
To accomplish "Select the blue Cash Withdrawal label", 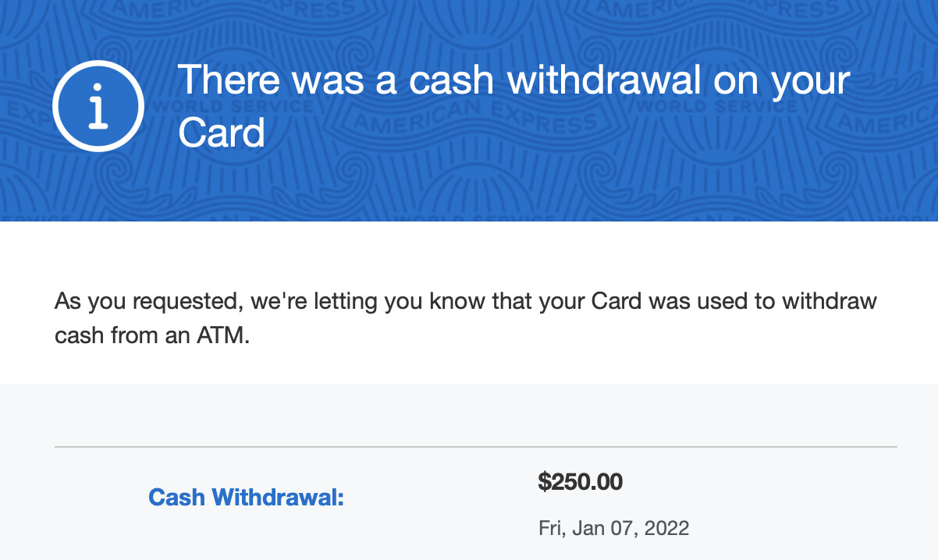I will pos(246,497).
